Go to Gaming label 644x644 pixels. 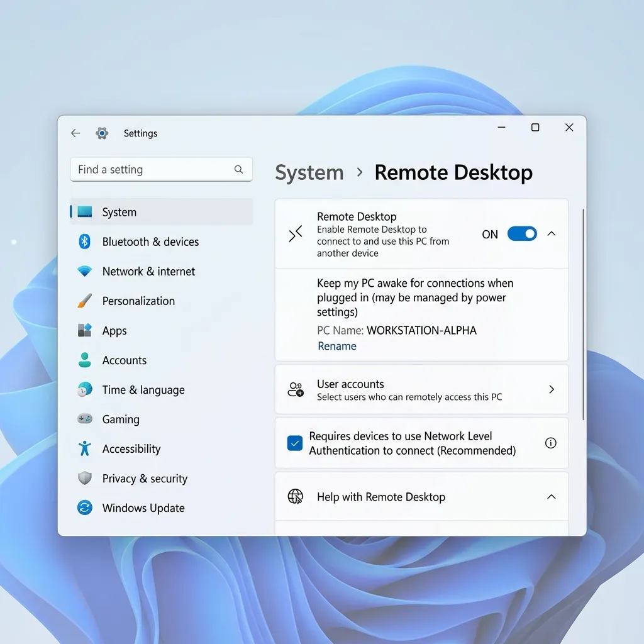point(121,419)
